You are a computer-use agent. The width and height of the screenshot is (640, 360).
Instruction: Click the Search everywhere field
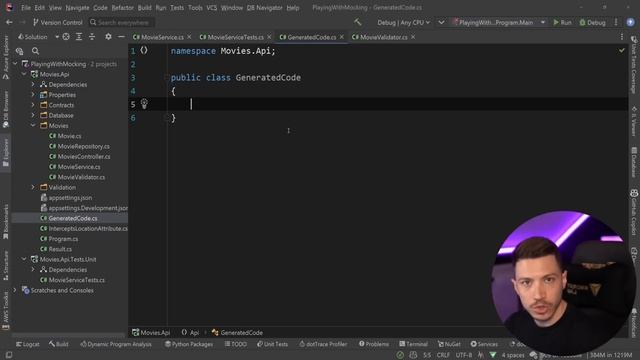122,22
